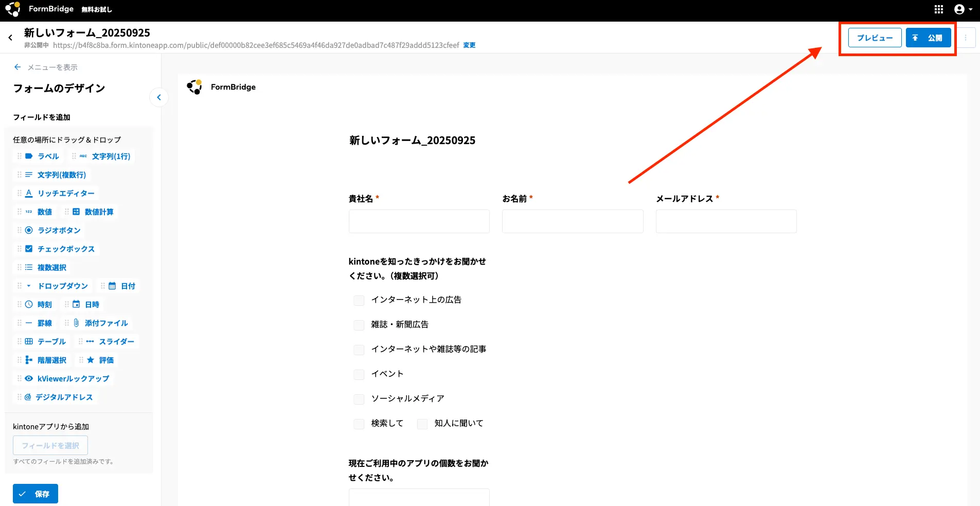Open the apps grid icon

point(938,9)
